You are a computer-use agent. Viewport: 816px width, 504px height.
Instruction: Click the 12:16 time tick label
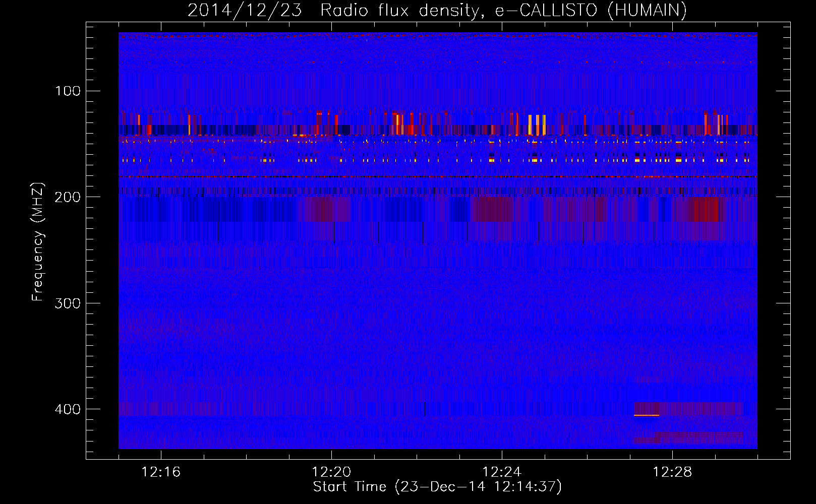tap(161, 472)
